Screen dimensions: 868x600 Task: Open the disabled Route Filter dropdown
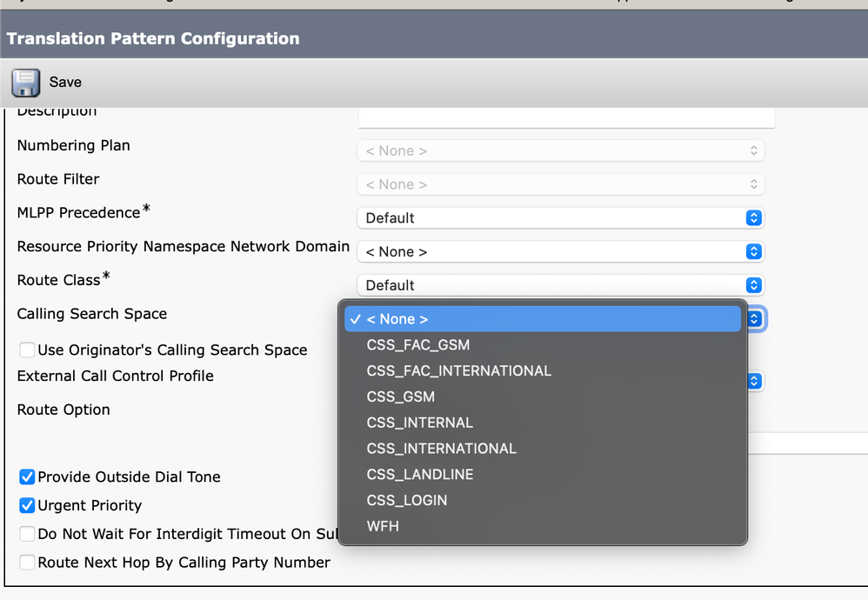pyautogui.click(x=561, y=184)
